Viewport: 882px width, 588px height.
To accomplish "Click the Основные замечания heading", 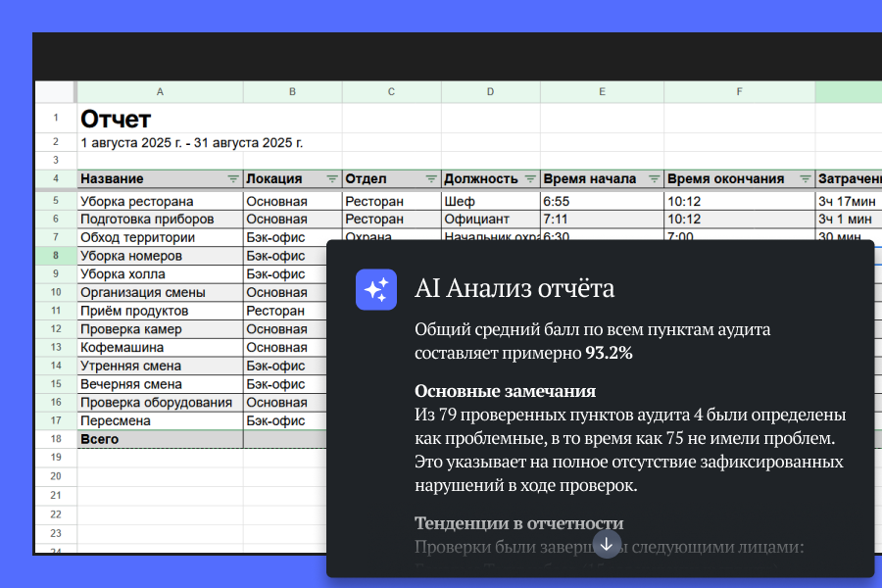I will 506,390.
